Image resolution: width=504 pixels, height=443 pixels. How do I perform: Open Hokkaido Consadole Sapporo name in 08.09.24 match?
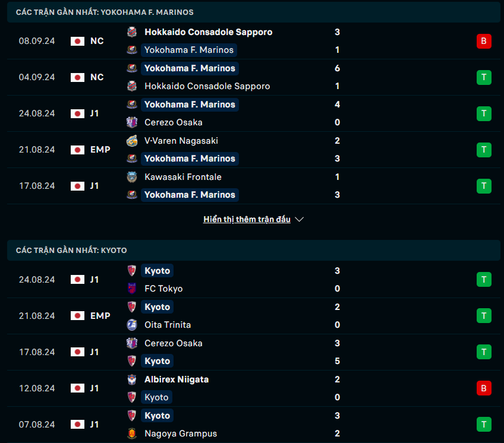(x=208, y=32)
